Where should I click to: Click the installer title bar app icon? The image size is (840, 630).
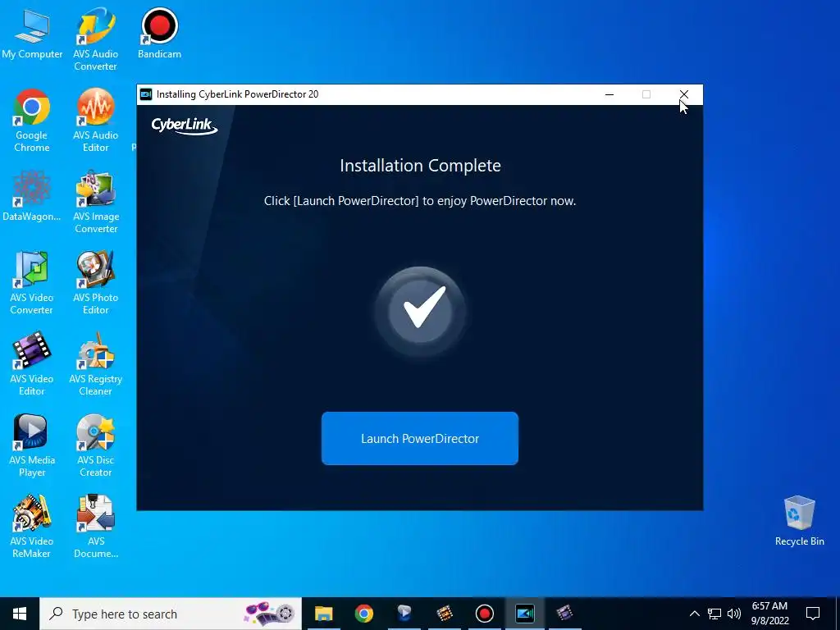pos(146,94)
